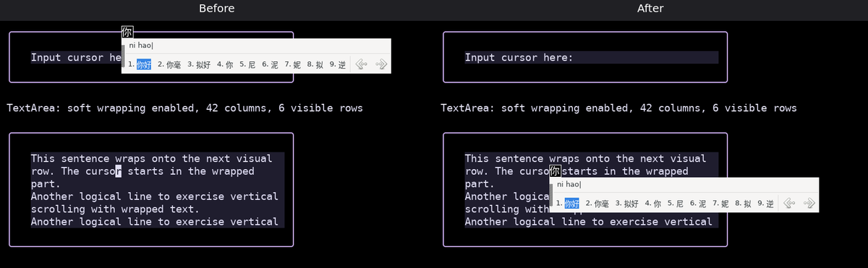Screen dimensions: 868x268
Task: Choose candidate 8 拟 in After popup
Action: click(x=742, y=204)
